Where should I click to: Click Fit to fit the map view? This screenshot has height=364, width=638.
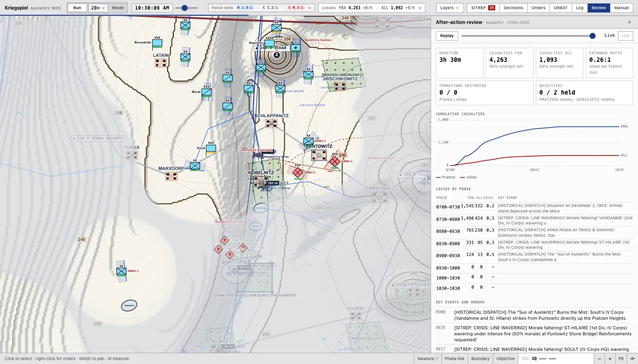coord(621,358)
